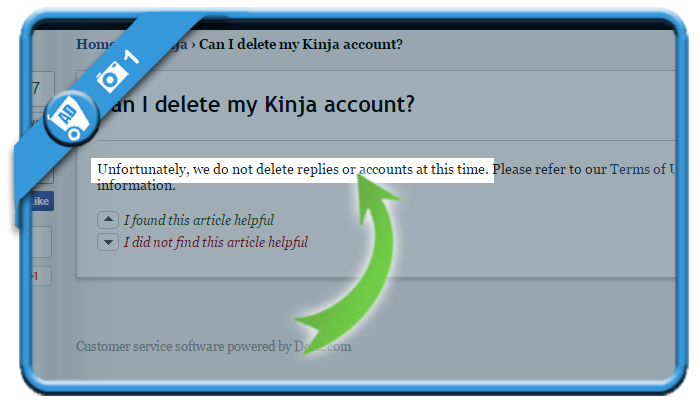The height and width of the screenshot is (407, 700).
Task: Click 'I did not find this article helpful'
Action: point(216,242)
